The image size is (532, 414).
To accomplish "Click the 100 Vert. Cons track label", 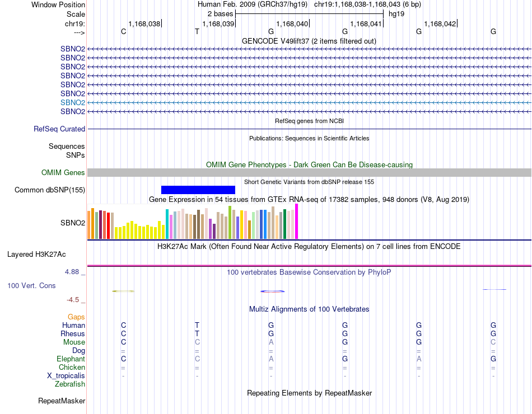I will click(31, 285).
